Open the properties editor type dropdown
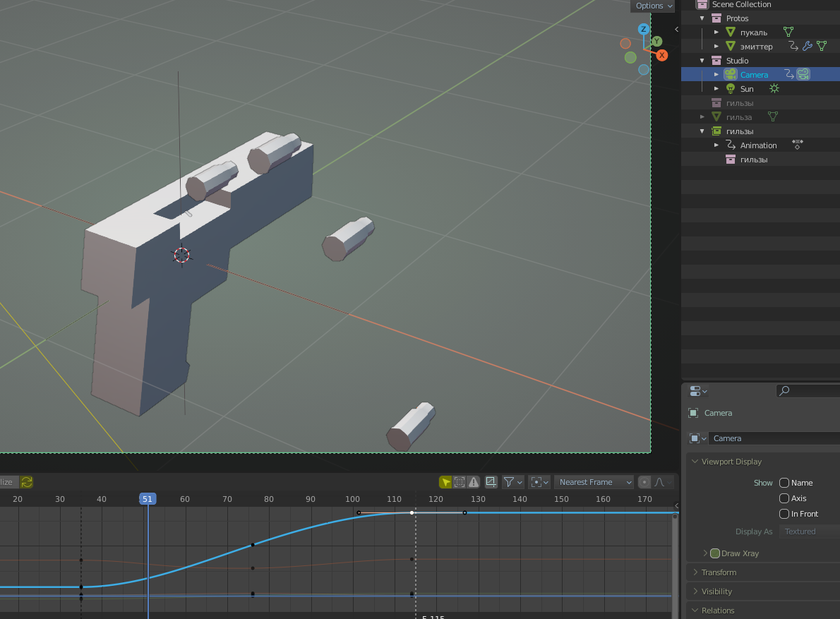Image resolution: width=840 pixels, height=619 pixels. (x=698, y=391)
